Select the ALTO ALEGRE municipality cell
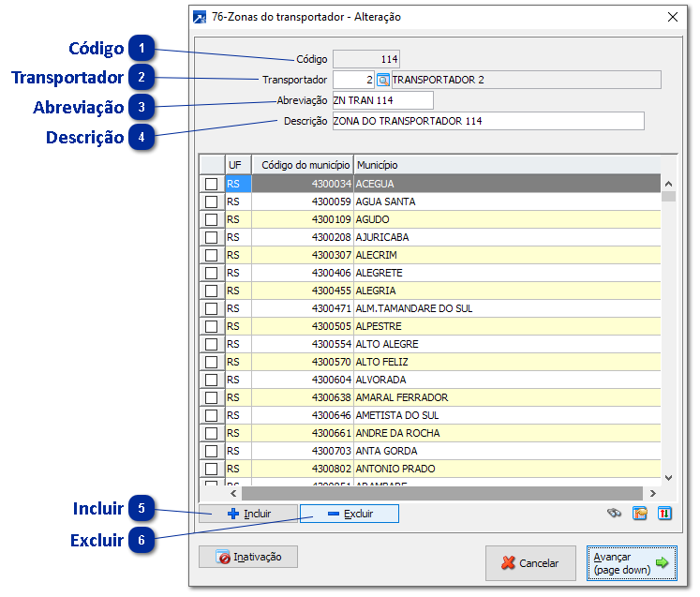The height and width of the screenshot is (597, 700). coord(507,344)
